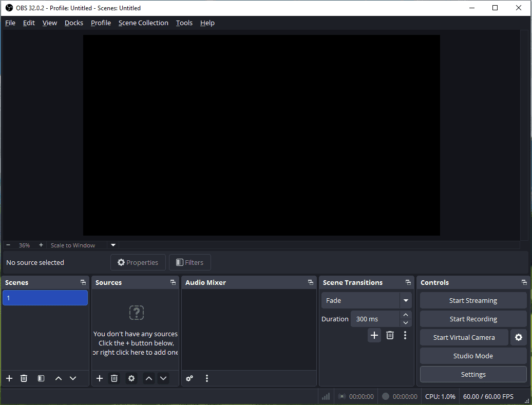Increase transition Duration with the up stepper
532x405 pixels.
[x=405, y=315]
